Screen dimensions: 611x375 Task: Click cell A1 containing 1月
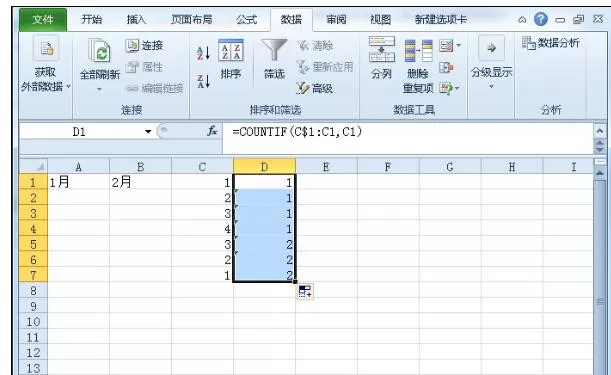point(78,182)
